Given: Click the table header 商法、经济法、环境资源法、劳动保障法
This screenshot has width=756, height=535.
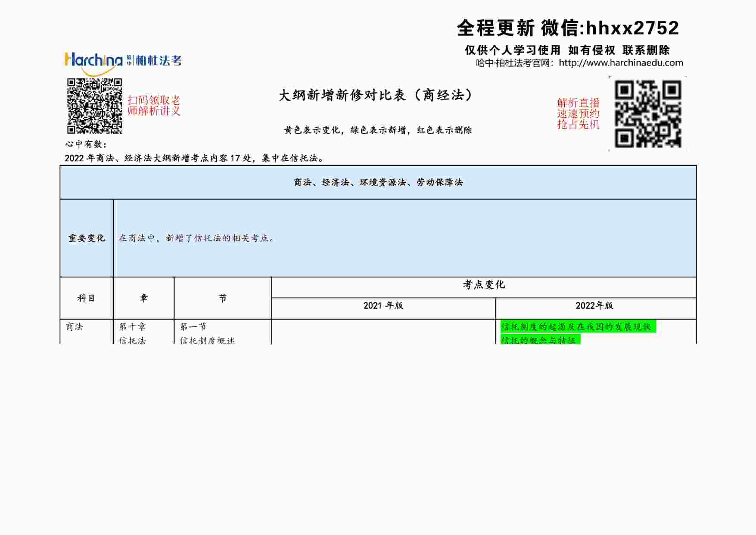Looking at the screenshot, I should tap(378, 182).
